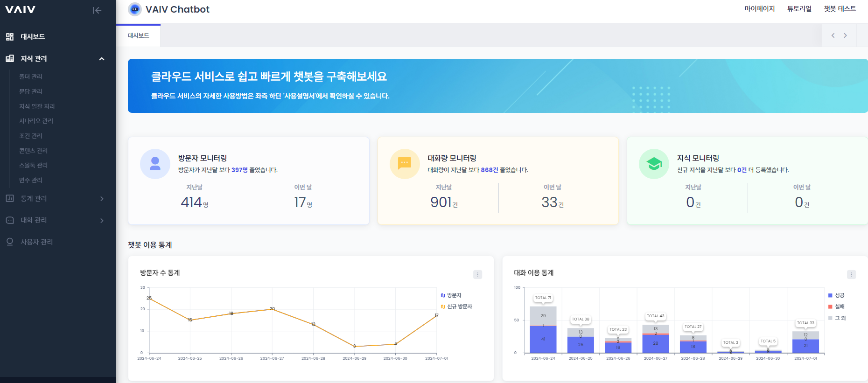868x383 pixels.
Task: Click the 대화 관리 chat icon
Action: point(10,220)
